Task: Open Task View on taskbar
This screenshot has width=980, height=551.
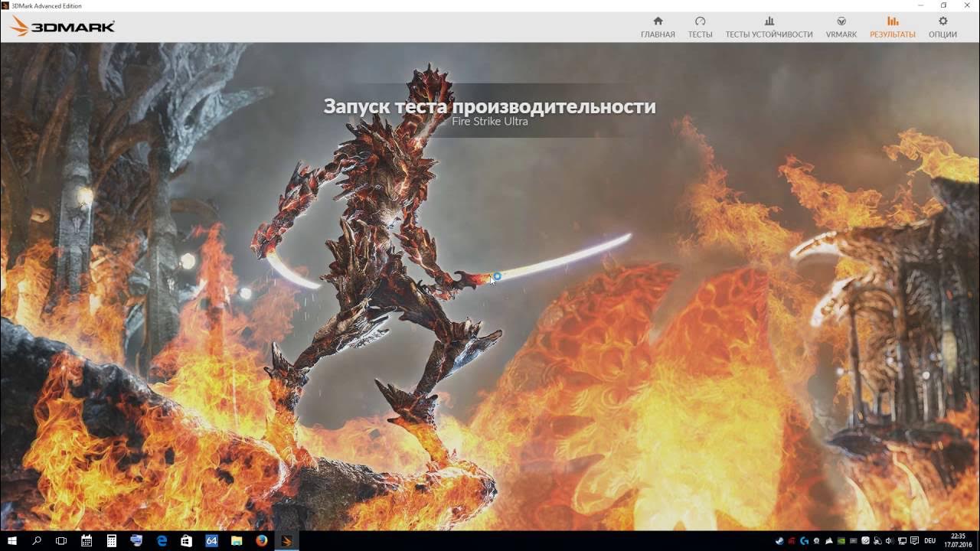Action: coord(61,540)
